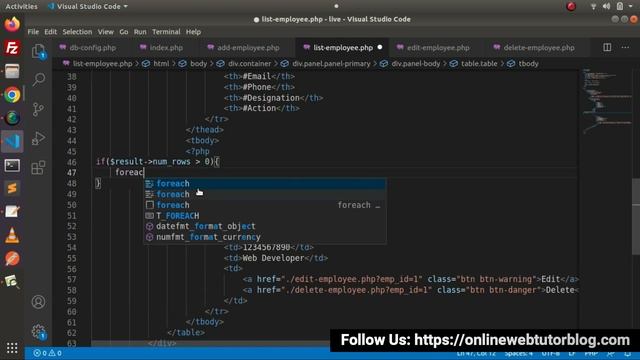Split the editor to the right
Screen dimensions: 640x360
607,47
